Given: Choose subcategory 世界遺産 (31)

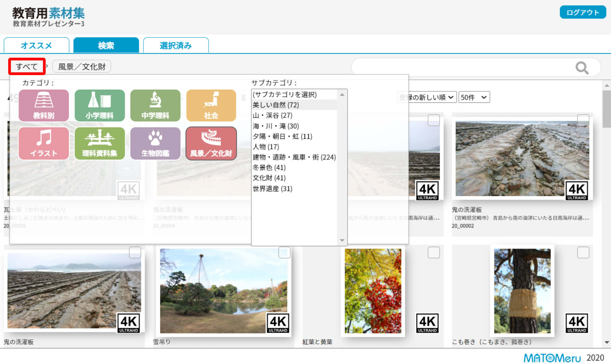Looking at the screenshot, I should click(294, 188).
